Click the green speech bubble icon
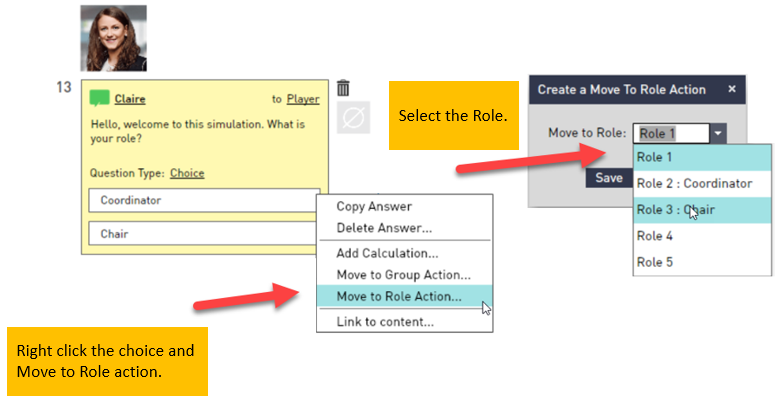 pos(99,98)
